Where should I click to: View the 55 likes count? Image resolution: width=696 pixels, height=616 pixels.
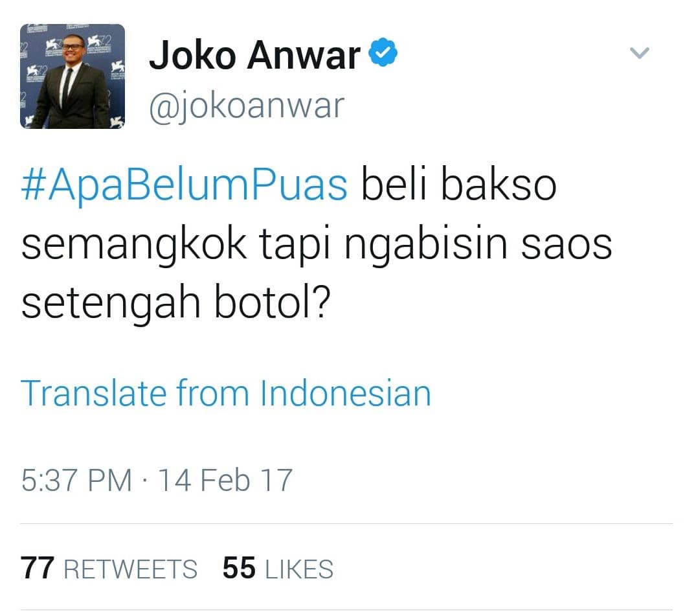coord(278,569)
